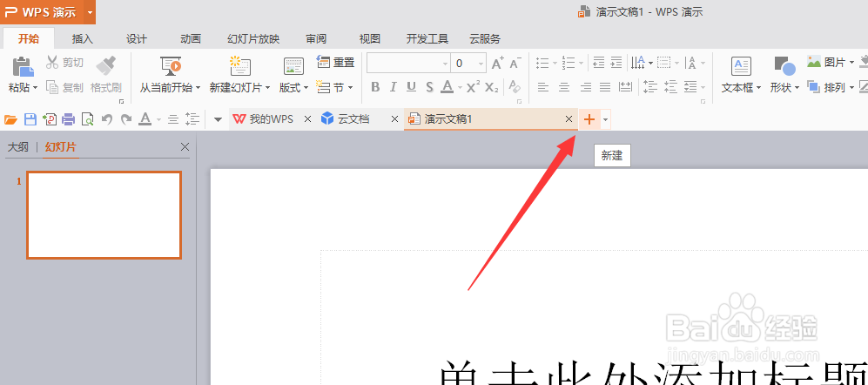Decrease indent level icon

coord(598,63)
